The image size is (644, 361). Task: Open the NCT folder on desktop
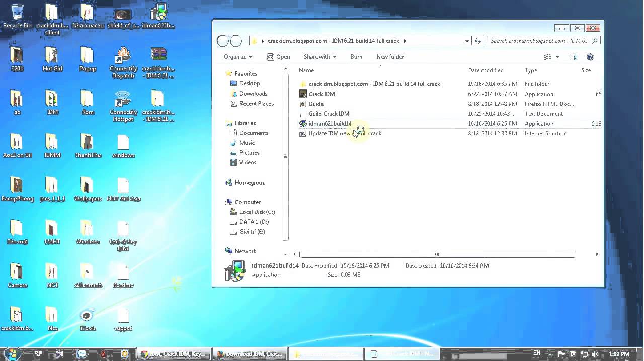tap(52, 276)
